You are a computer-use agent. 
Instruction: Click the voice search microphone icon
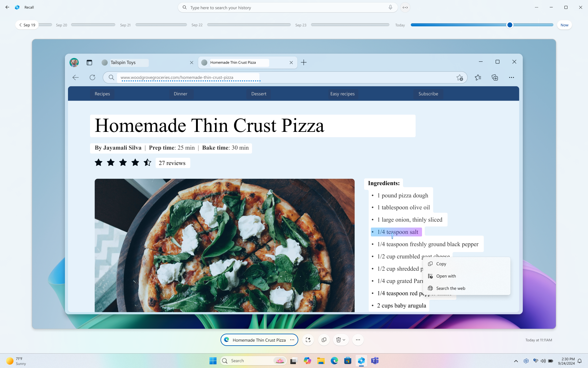click(x=390, y=7)
